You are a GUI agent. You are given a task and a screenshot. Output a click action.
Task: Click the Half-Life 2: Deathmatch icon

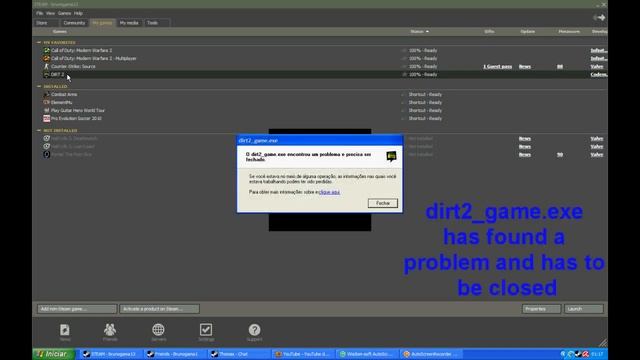click(x=47, y=138)
